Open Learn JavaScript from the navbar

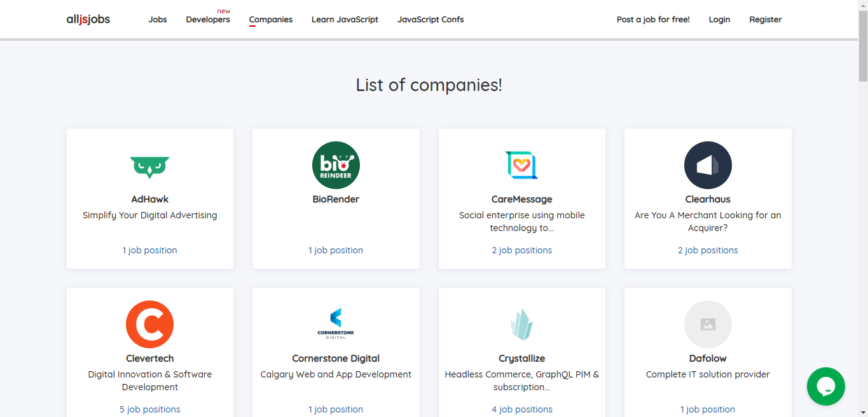click(x=345, y=20)
